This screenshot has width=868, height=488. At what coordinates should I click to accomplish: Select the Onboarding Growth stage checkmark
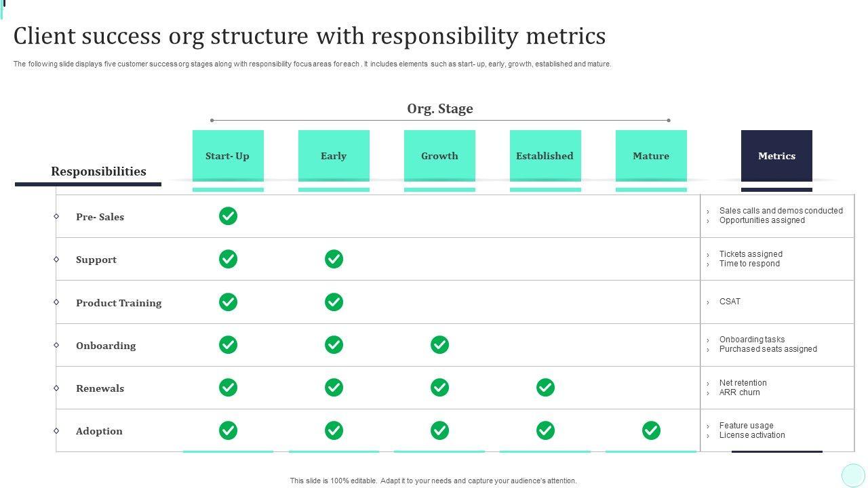pos(439,345)
